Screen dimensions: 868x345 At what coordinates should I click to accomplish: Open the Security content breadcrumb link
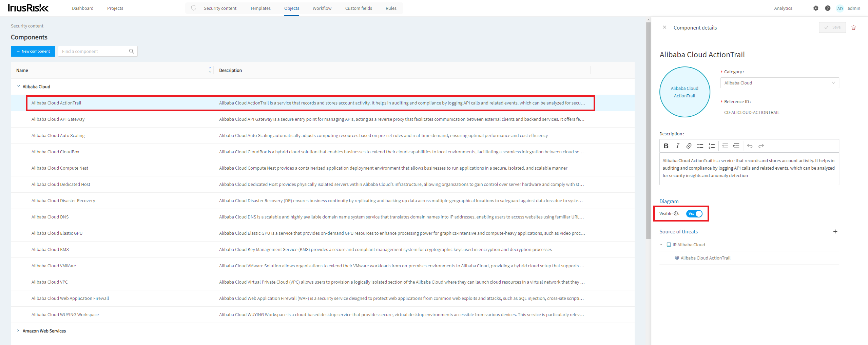pos(27,25)
